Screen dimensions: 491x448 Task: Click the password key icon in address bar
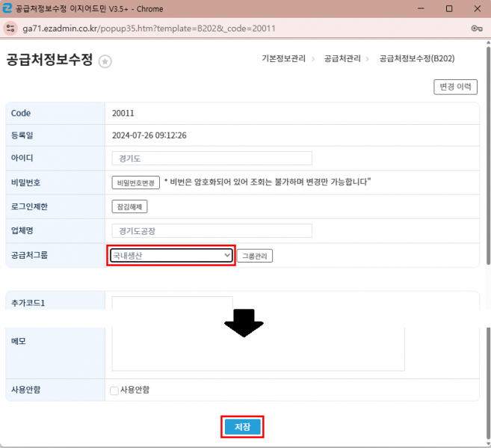476,28
